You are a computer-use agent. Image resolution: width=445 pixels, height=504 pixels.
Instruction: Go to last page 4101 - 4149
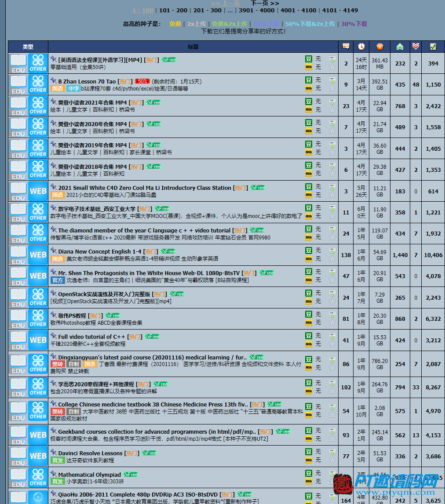tap(340, 10)
